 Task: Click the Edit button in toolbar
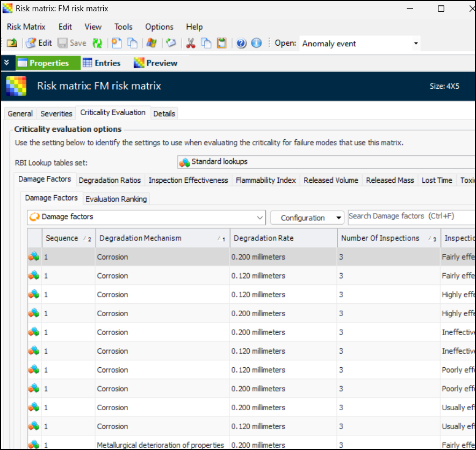click(x=39, y=44)
